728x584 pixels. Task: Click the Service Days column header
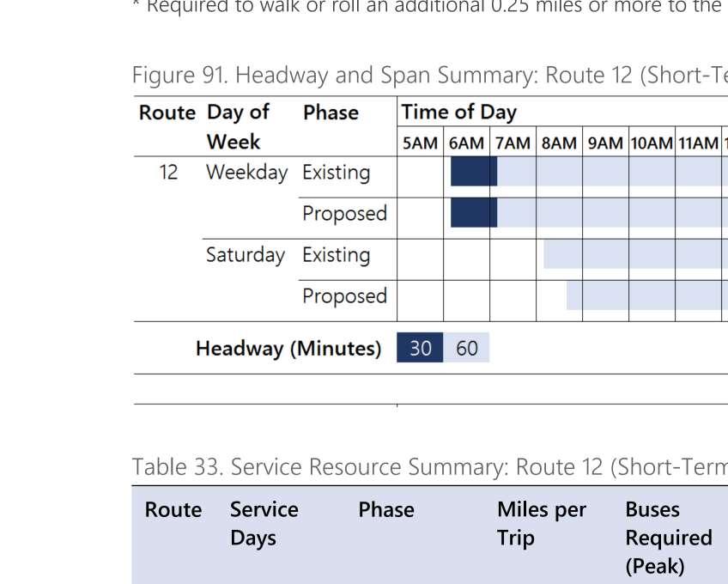tap(264, 524)
